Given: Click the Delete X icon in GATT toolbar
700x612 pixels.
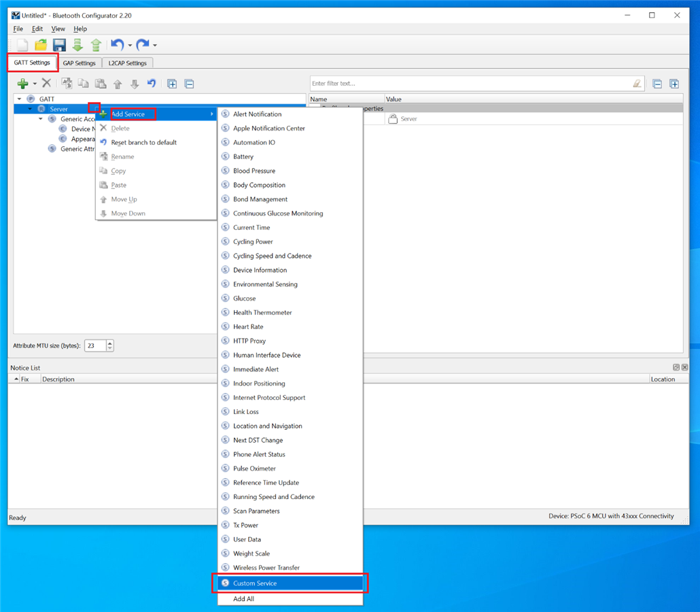Looking at the screenshot, I should click(46, 83).
